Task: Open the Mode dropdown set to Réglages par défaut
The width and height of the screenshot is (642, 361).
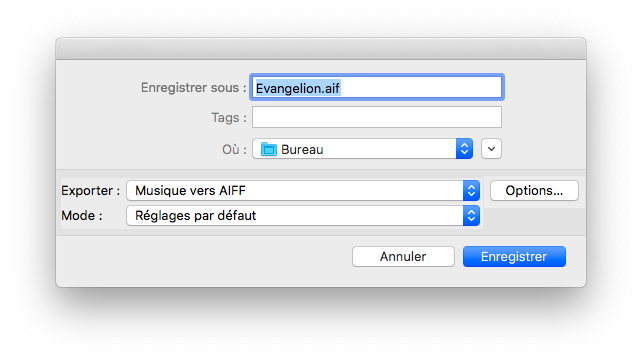Action: coord(303,216)
